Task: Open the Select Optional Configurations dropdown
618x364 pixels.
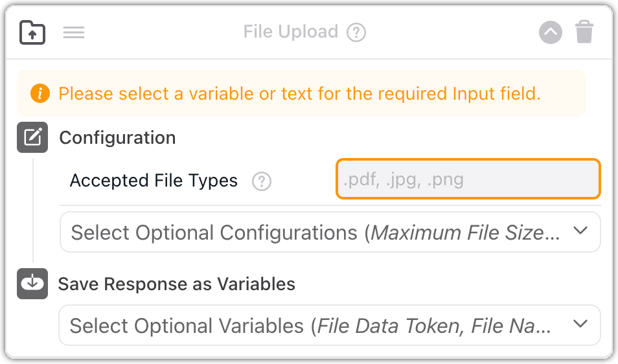Action: click(x=316, y=232)
